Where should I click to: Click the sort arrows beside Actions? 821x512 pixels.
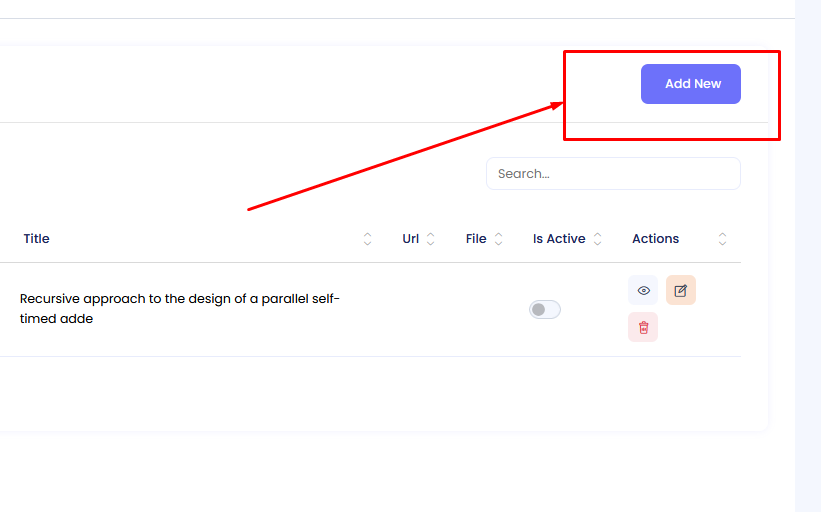[x=723, y=239]
